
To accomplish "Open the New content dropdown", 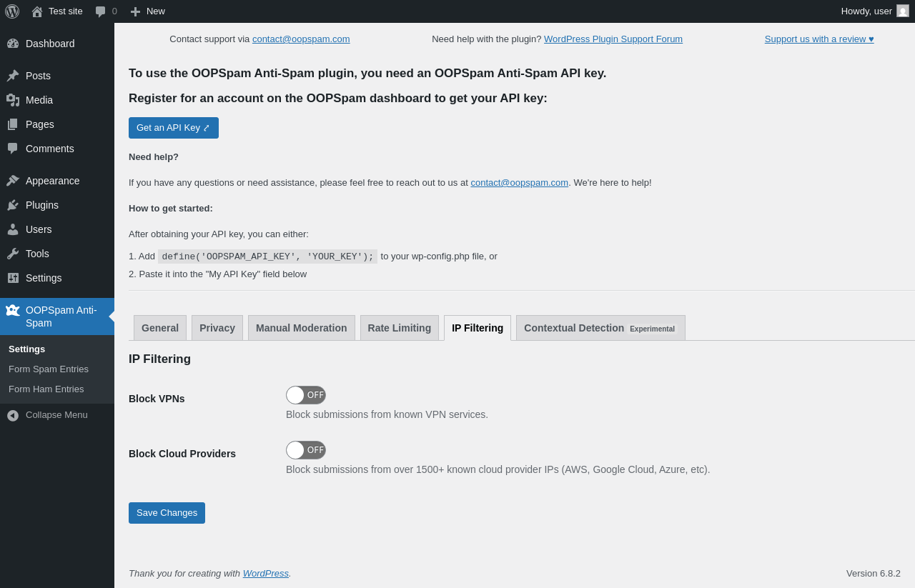I will (x=147, y=11).
